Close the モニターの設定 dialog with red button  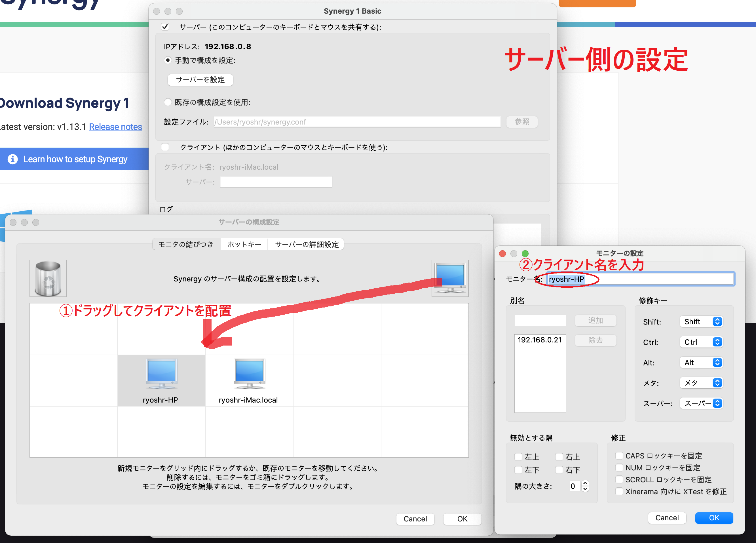[502, 254]
